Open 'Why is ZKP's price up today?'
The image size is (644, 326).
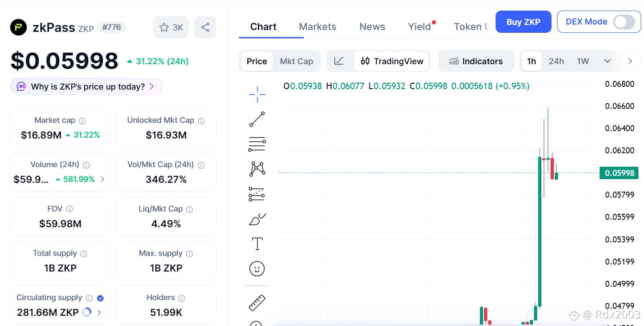86,86
